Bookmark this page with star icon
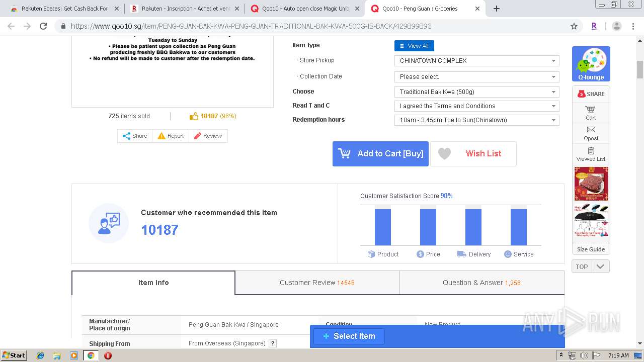The height and width of the screenshot is (362, 644). 574,26
